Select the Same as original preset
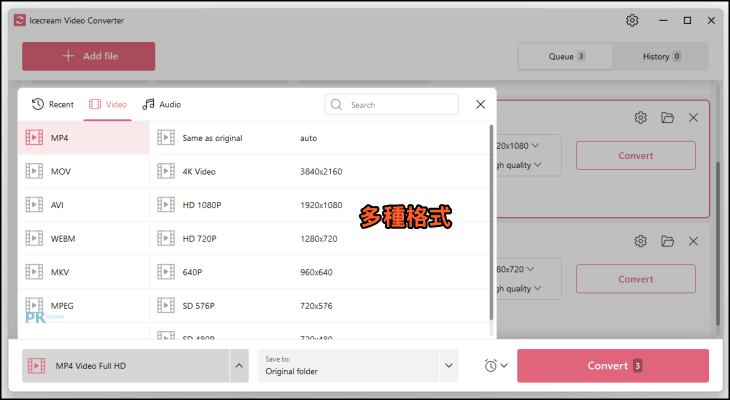Screen dimensions: 730x400 [x=319, y=138]
